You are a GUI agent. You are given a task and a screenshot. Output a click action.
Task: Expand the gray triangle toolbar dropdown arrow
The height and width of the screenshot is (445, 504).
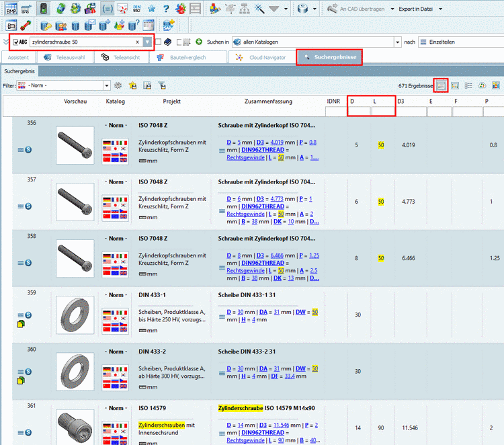286,9
